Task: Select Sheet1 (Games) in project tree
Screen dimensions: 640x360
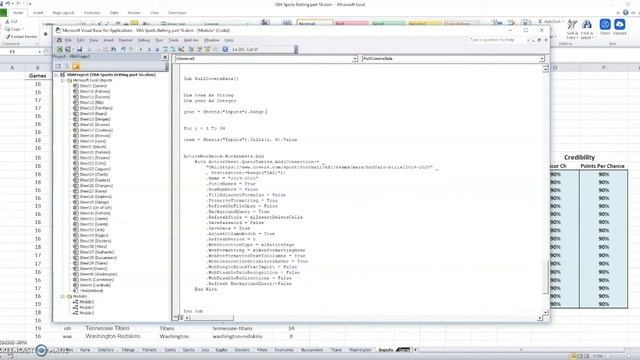Action: 93,86
